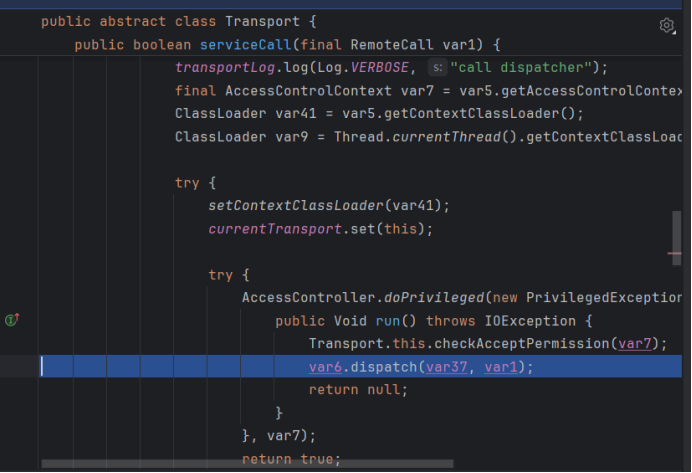Click the implements-method gutter icon beside run()

[x=13, y=320]
